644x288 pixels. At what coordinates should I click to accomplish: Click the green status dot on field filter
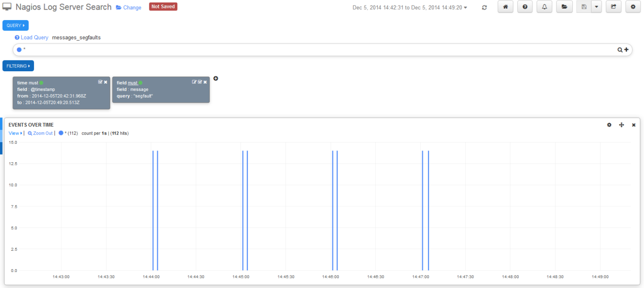(x=140, y=83)
